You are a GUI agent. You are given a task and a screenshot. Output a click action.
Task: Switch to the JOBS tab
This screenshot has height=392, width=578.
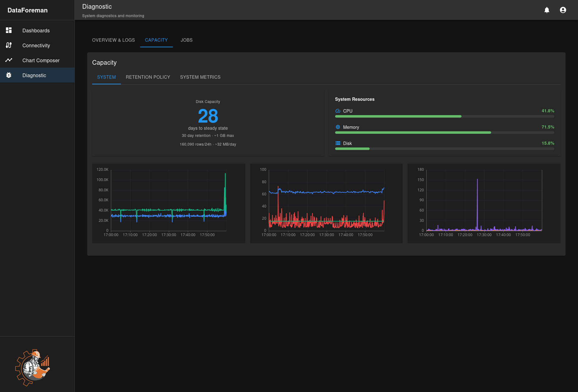tap(187, 40)
